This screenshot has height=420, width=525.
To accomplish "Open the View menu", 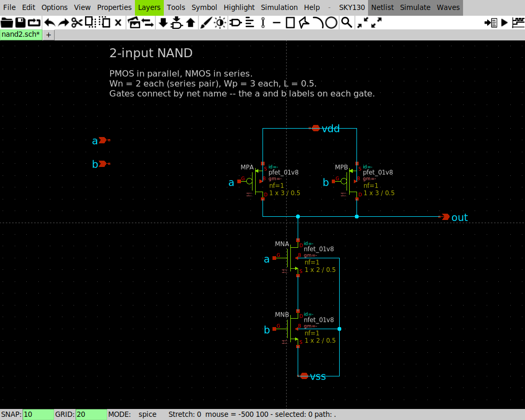I will tap(82, 7).
